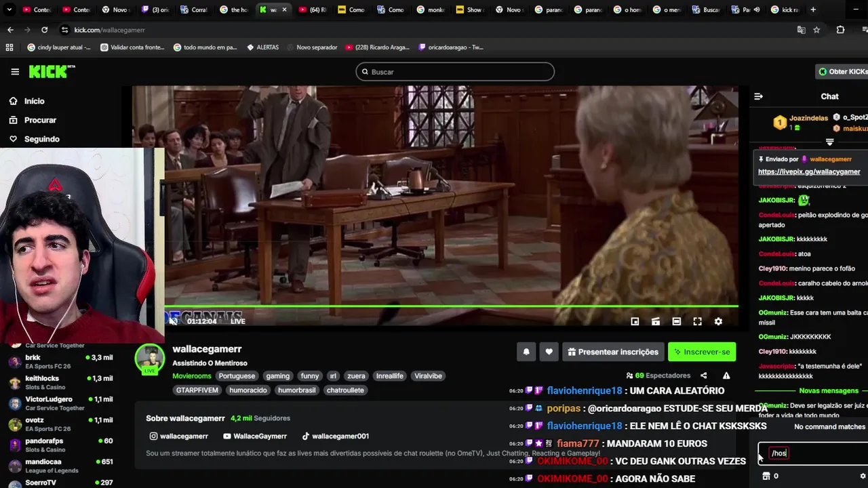Open the wallacegamer001 TikTok link
This screenshot has width=868, height=488.
tap(335, 436)
